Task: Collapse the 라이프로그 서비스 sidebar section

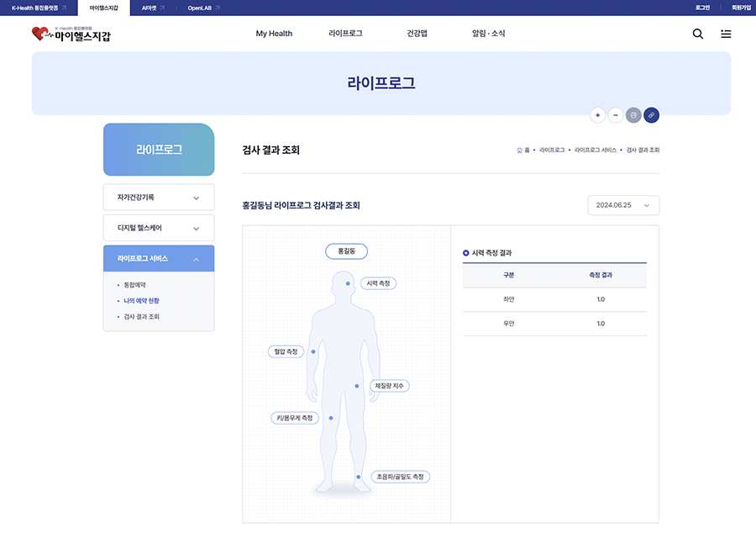Action: tap(158, 258)
